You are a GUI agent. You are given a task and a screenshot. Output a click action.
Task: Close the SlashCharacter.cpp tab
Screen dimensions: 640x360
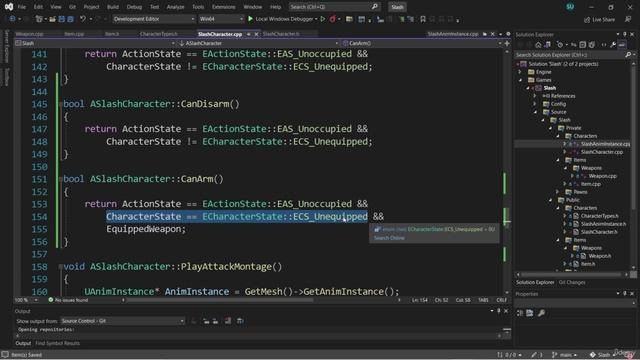(x=256, y=34)
